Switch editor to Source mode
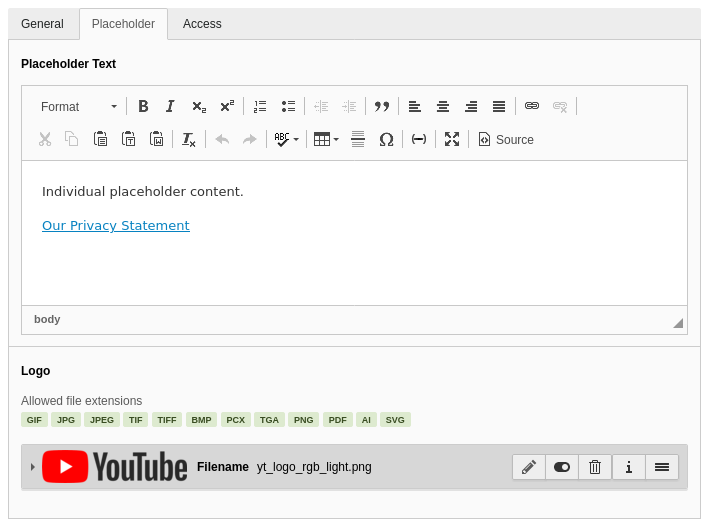The height and width of the screenshot is (526, 709). click(506, 139)
